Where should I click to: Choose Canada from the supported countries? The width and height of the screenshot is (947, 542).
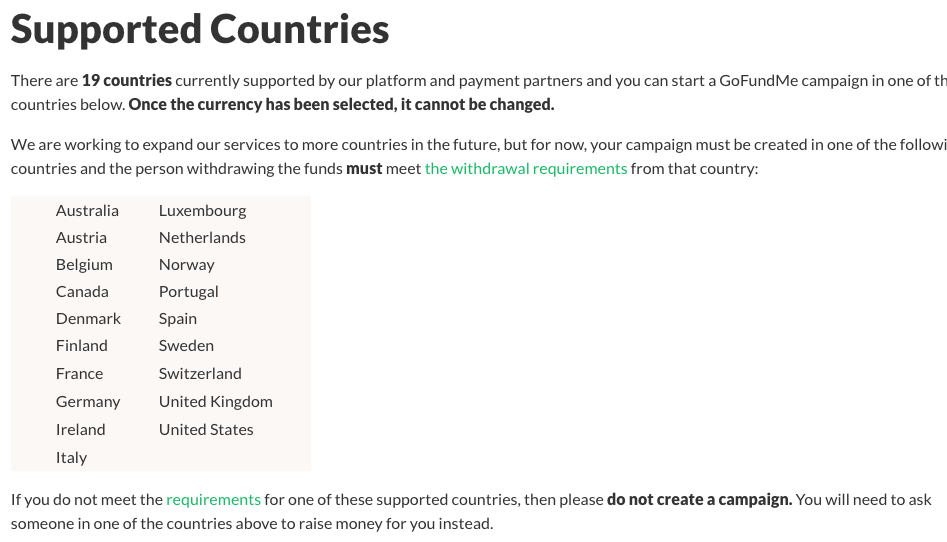click(82, 291)
